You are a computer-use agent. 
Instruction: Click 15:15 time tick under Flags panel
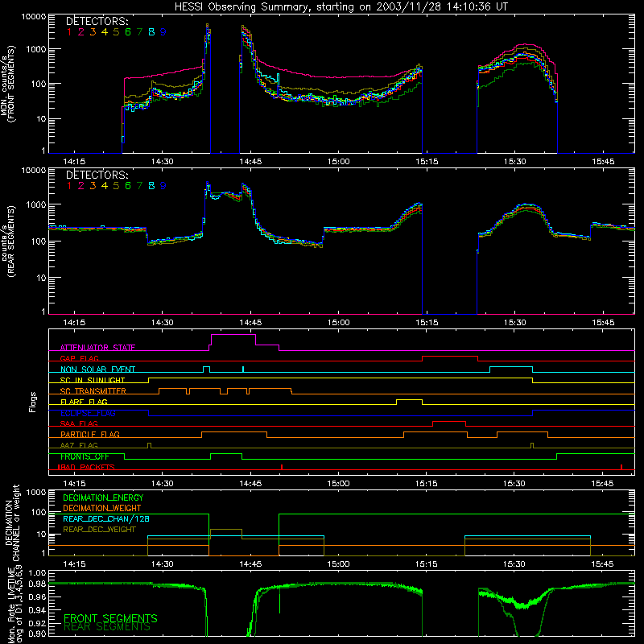click(427, 484)
